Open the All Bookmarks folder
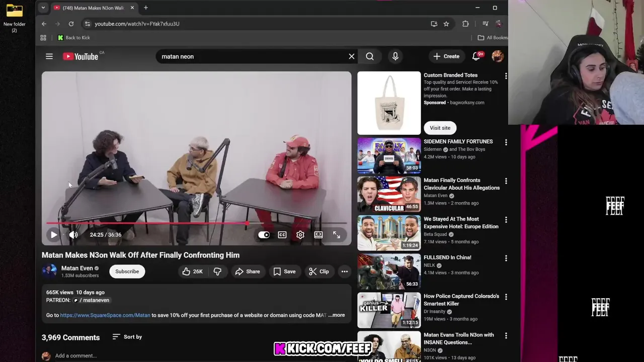Viewport: 644px width, 362px height. click(x=492, y=38)
